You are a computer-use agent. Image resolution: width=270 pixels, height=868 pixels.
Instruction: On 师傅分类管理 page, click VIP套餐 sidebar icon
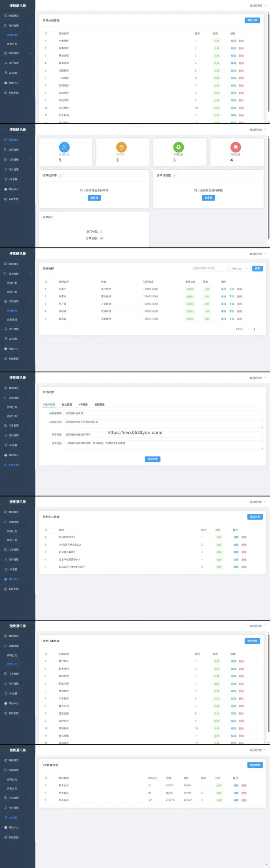pos(6,73)
